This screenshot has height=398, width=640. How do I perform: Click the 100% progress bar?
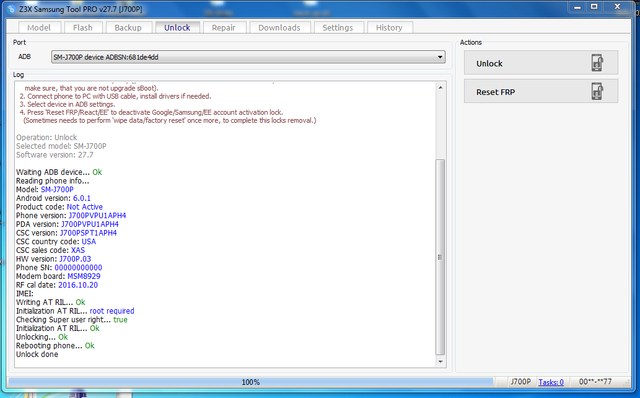(251, 382)
